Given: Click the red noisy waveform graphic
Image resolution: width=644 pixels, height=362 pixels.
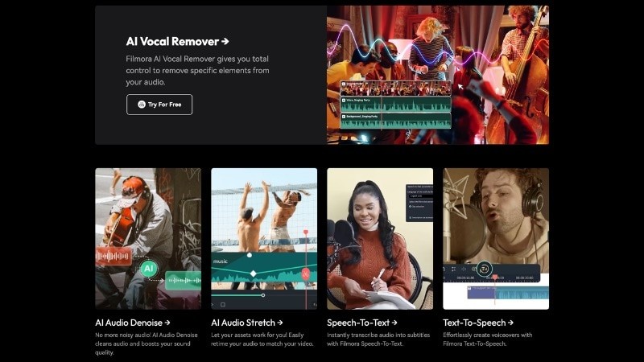Looking at the screenshot, I should pyautogui.click(x=113, y=257).
